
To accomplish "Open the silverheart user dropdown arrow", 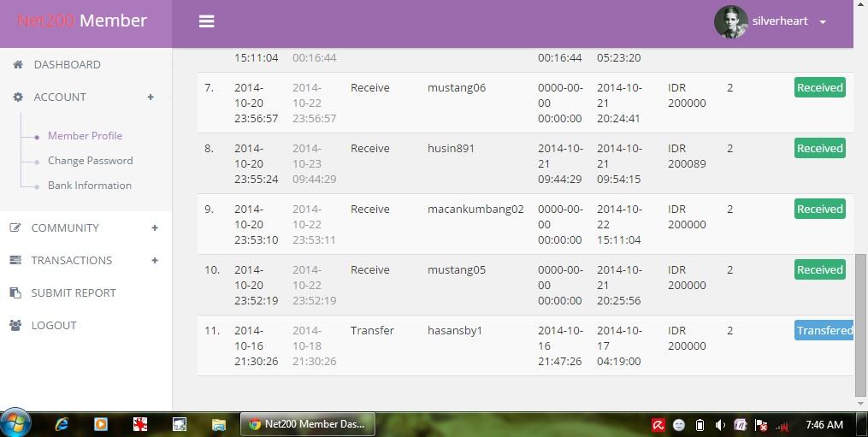I will click(x=823, y=22).
